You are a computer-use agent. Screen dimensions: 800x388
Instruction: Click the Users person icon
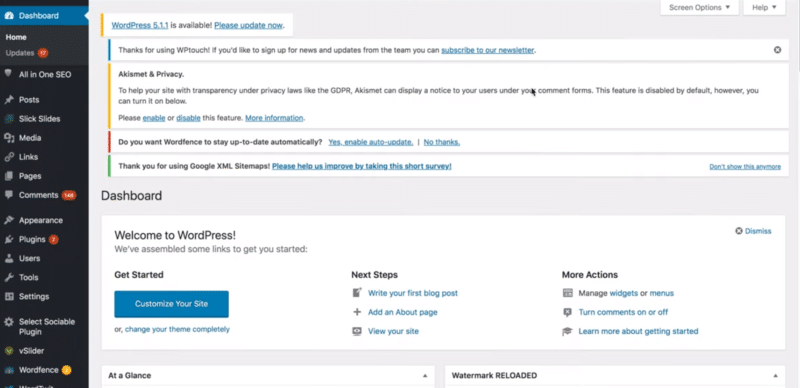coord(9,258)
